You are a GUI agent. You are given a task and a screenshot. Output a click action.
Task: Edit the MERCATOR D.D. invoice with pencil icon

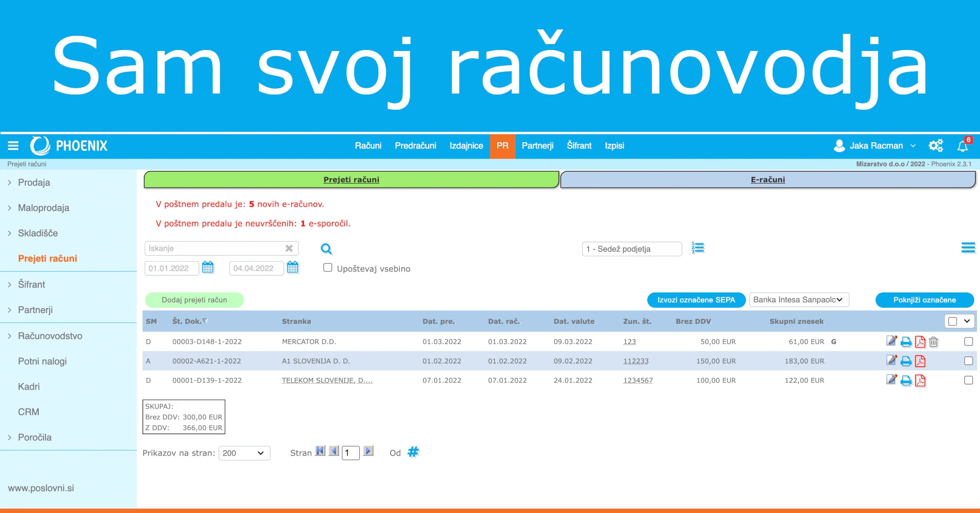[x=891, y=342]
